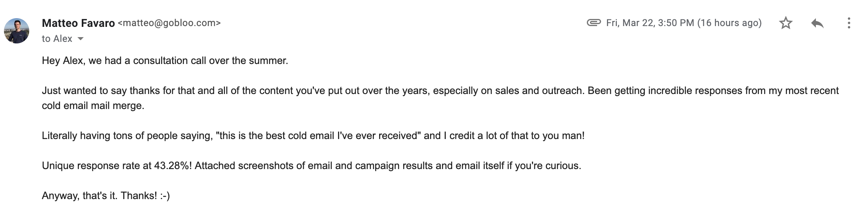Click the 43.28% response rate figure
The width and height of the screenshot is (868, 222).
coord(171,166)
